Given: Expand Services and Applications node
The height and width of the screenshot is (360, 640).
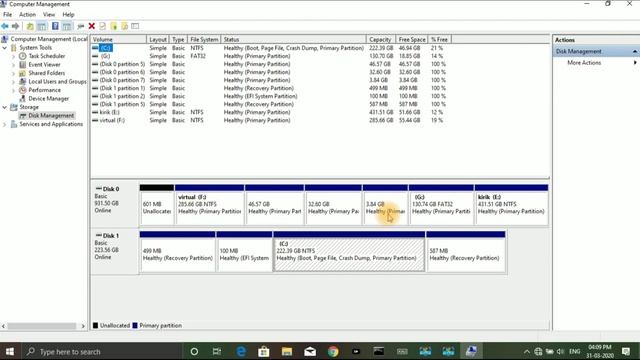Looking at the screenshot, I should pyautogui.click(x=5, y=124).
